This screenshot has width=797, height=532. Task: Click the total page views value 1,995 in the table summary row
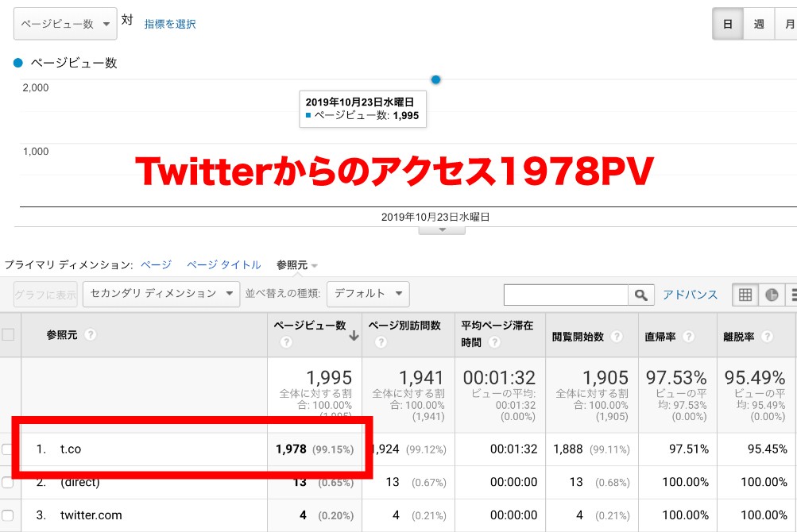pos(329,377)
